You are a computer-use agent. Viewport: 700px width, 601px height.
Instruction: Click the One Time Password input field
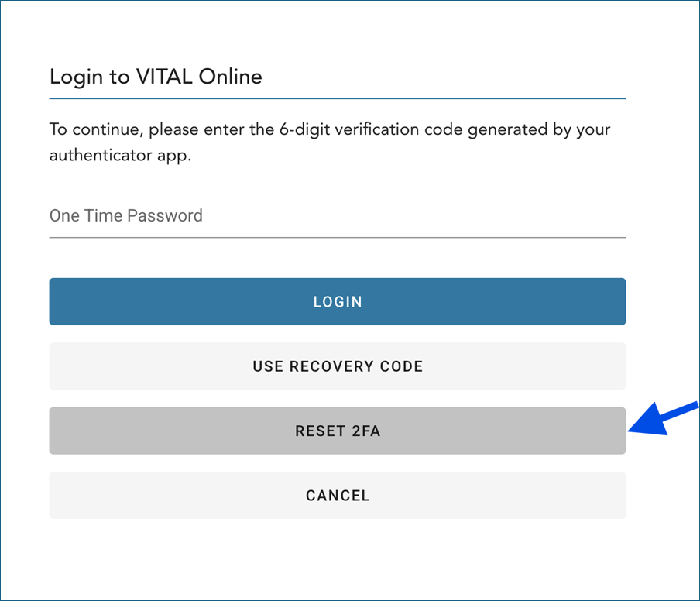point(337,216)
